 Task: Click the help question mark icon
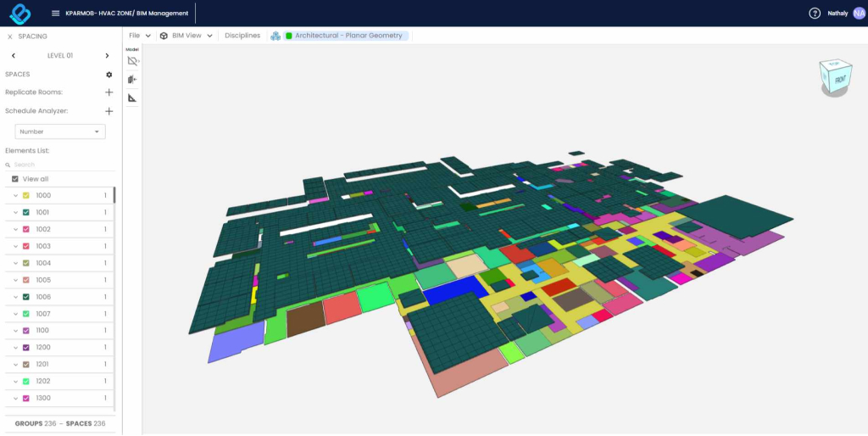point(815,14)
